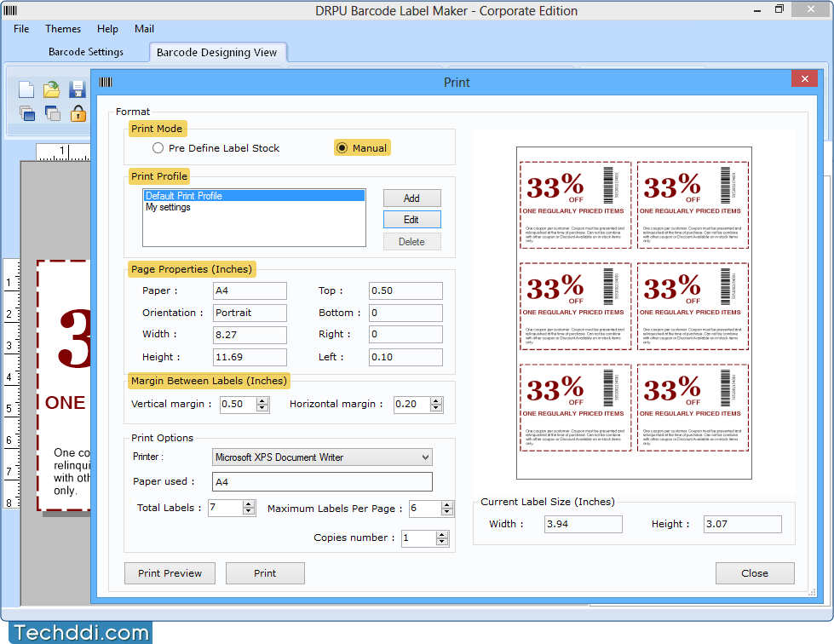Select My settings profile in the list
The image size is (834, 644).
point(254,207)
